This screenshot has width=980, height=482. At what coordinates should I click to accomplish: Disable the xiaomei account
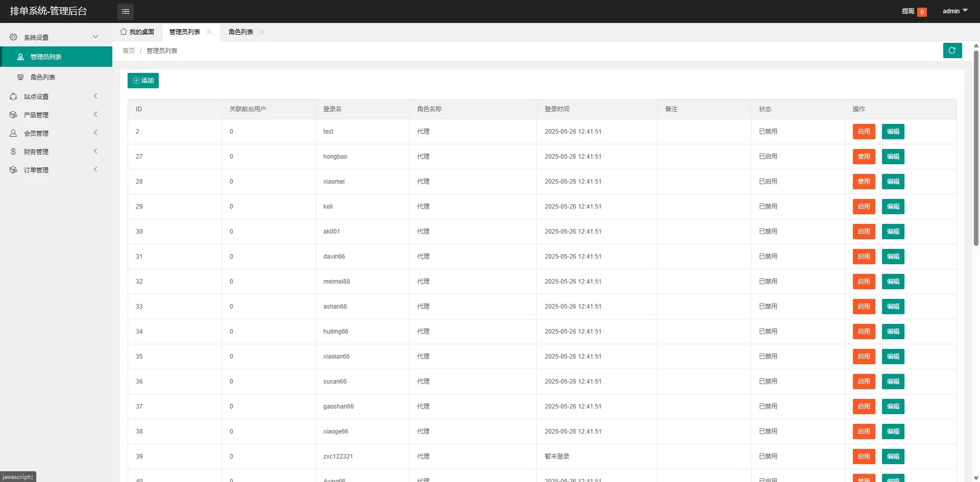pyautogui.click(x=864, y=182)
